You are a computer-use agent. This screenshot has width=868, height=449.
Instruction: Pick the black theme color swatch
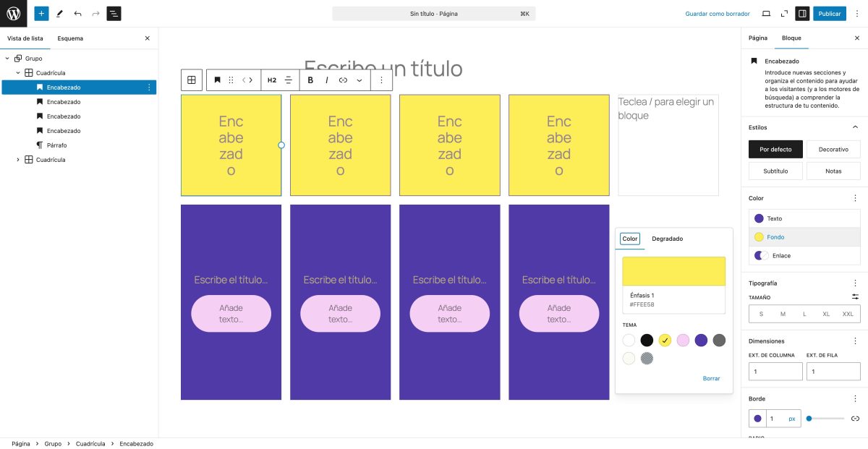coord(647,341)
